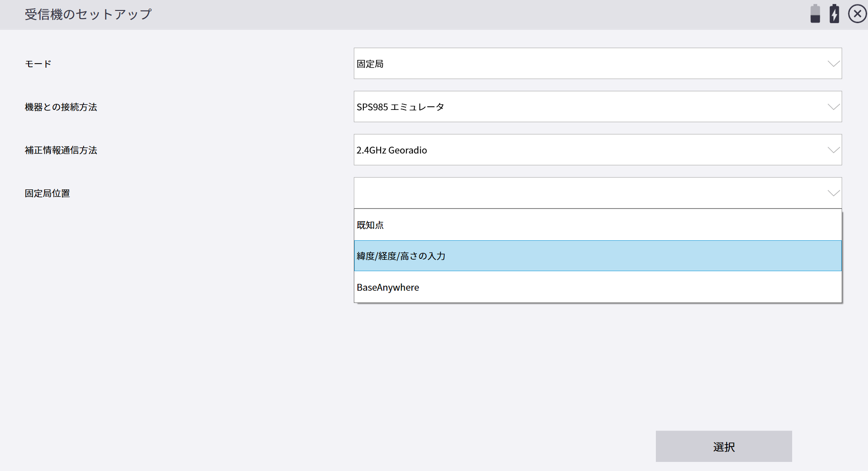
Task: Click the half-full battery status icon
Action: (815, 14)
